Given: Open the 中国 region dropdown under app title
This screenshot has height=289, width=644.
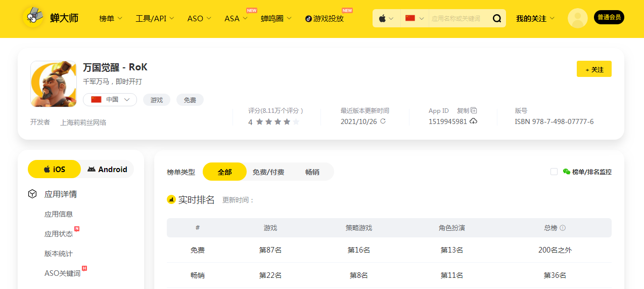Looking at the screenshot, I should pyautogui.click(x=110, y=100).
